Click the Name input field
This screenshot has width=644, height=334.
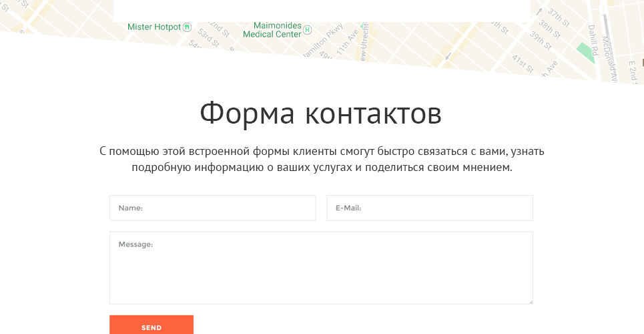click(212, 208)
